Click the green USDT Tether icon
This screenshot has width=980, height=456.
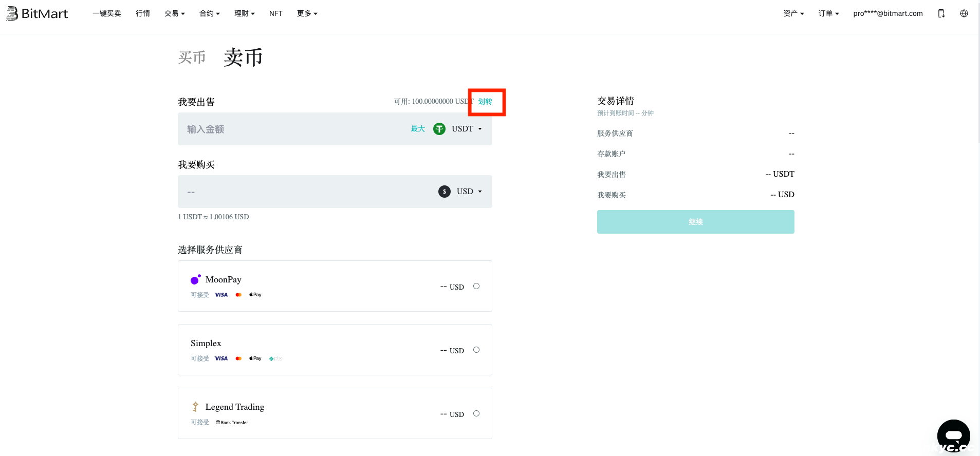tap(439, 129)
